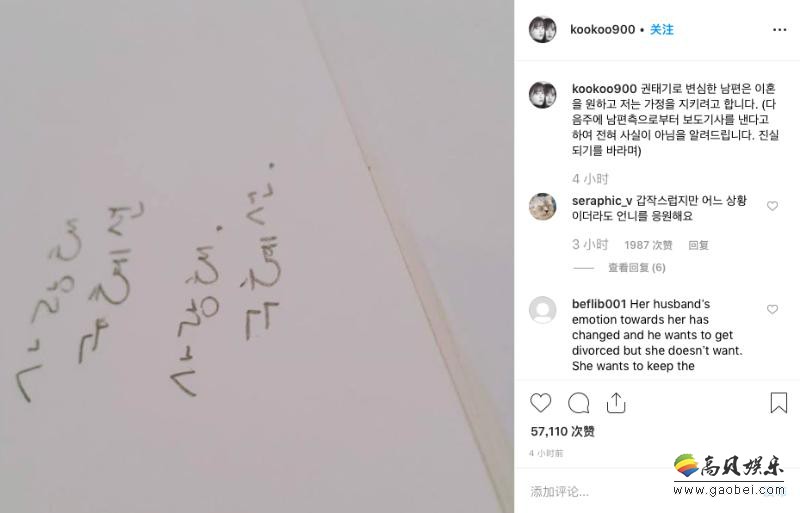The image size is (800, 513).
Task: Like beflib001's comment with its heart
Action: 772,309
